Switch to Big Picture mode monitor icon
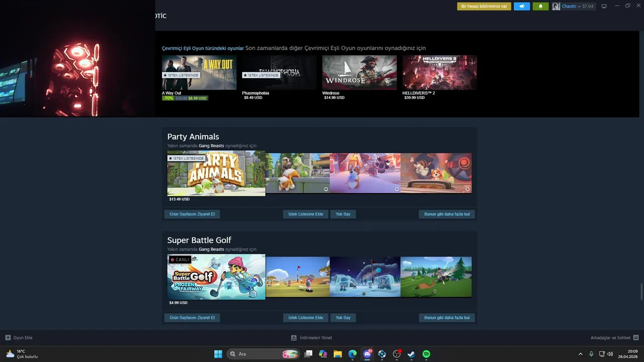Screen dimensions: 644x362 (604, 7)
